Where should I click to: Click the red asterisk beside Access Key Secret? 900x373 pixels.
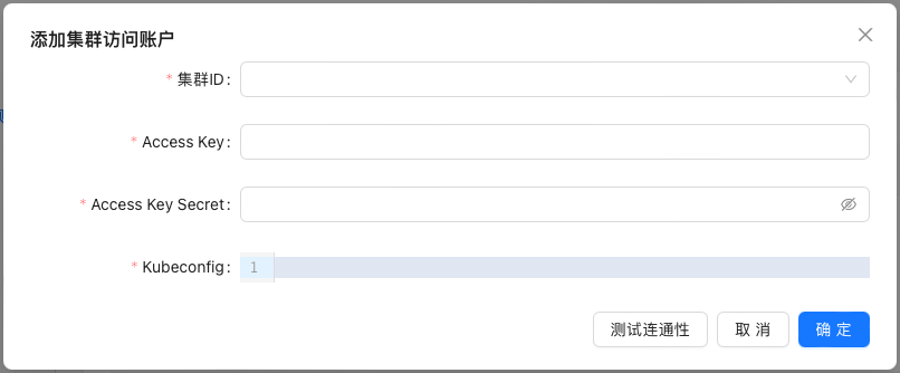click(x=83, y=203)
